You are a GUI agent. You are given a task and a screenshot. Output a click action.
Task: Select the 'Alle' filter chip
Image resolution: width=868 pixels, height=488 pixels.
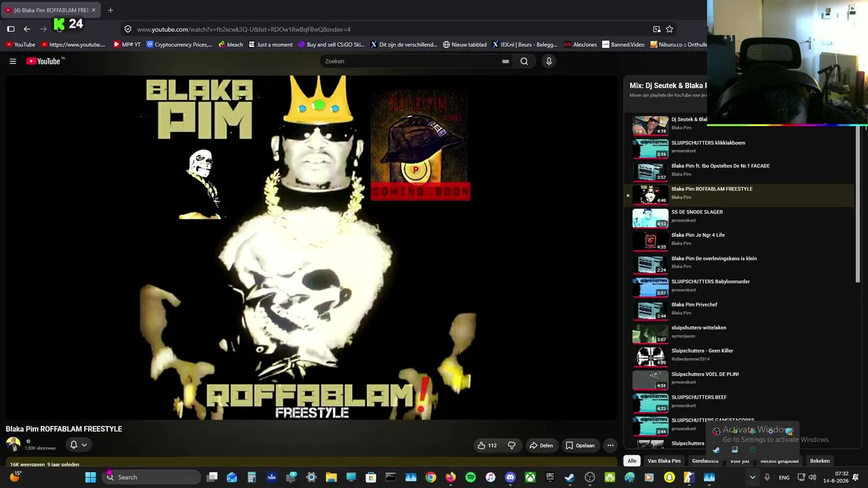[x=632, y=461]
